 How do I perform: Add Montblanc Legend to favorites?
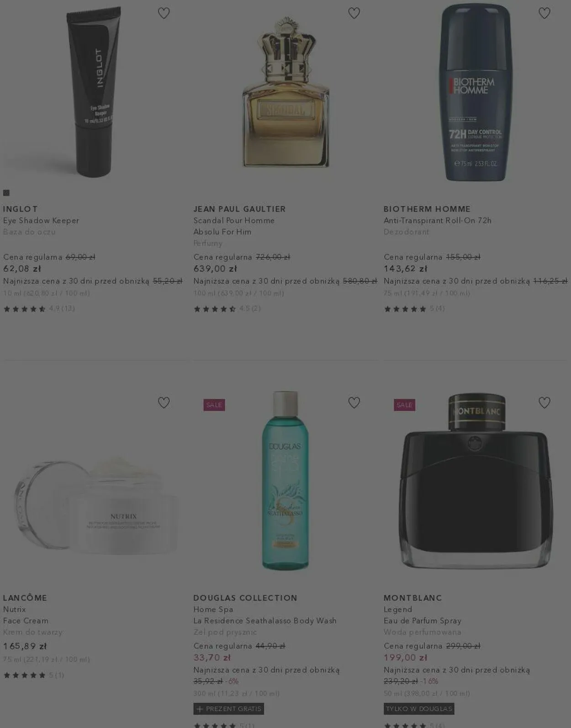point(545,402)
